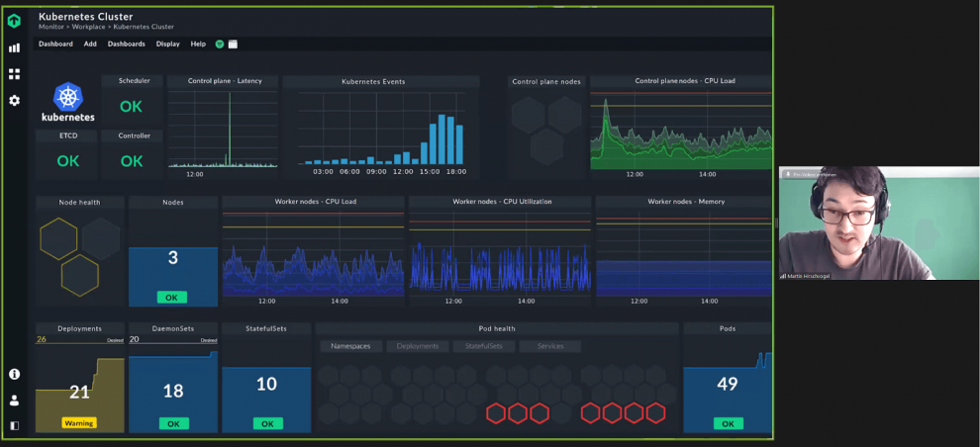Click the StatefulSets count 10
Screen dimensions: 980x447
click(267, 384)
